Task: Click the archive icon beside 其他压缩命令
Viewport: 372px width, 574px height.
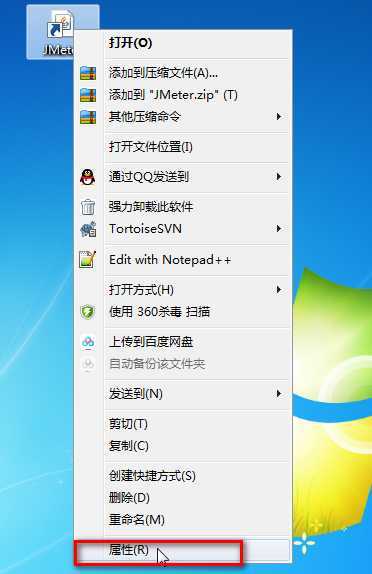Action: point(88,117)
